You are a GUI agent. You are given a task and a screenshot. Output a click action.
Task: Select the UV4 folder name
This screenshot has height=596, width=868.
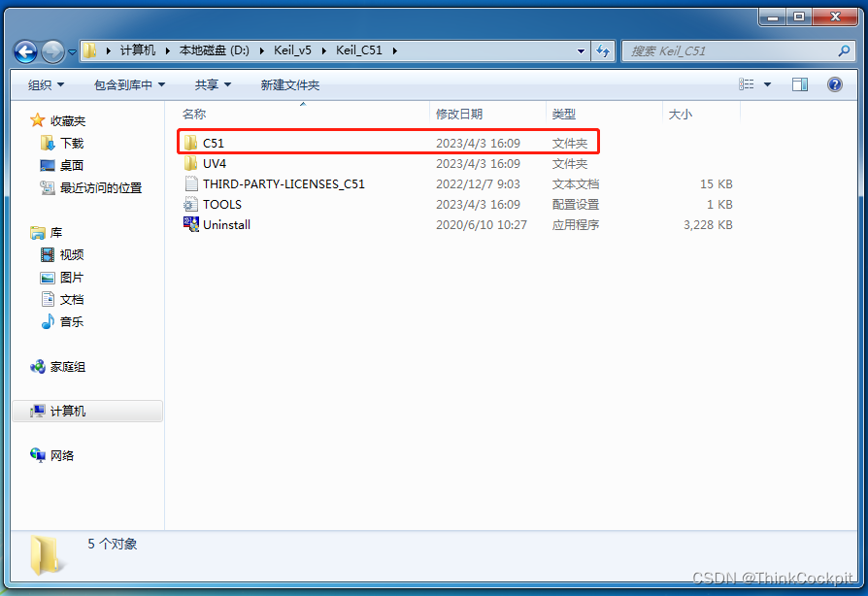(215, 164)
